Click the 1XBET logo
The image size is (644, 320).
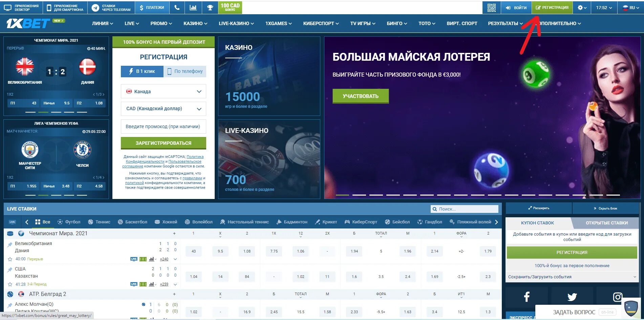(28, 23)
